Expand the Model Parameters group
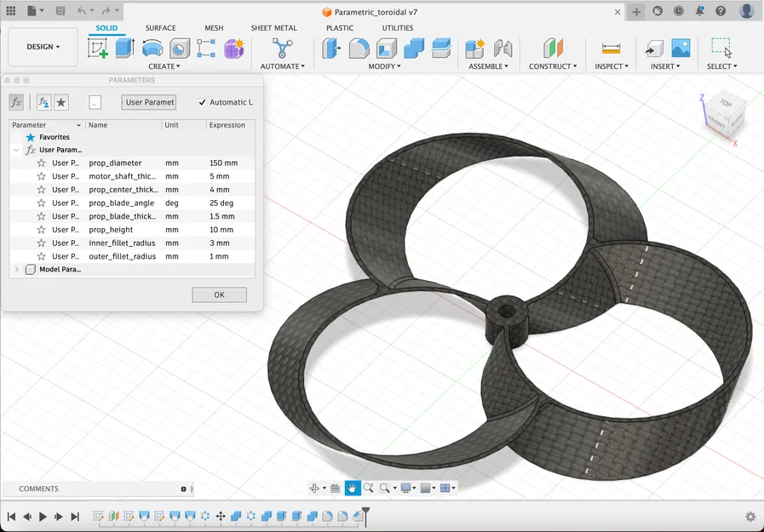This screenshot has width=764, height=532. (x=16, y=269)
